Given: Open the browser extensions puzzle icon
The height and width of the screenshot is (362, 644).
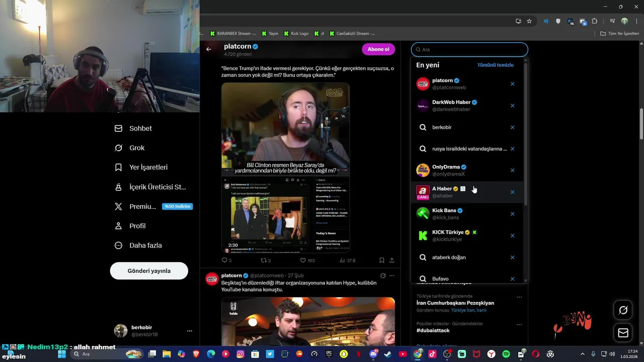Looking at the screenshot, I should click(595, 21).
